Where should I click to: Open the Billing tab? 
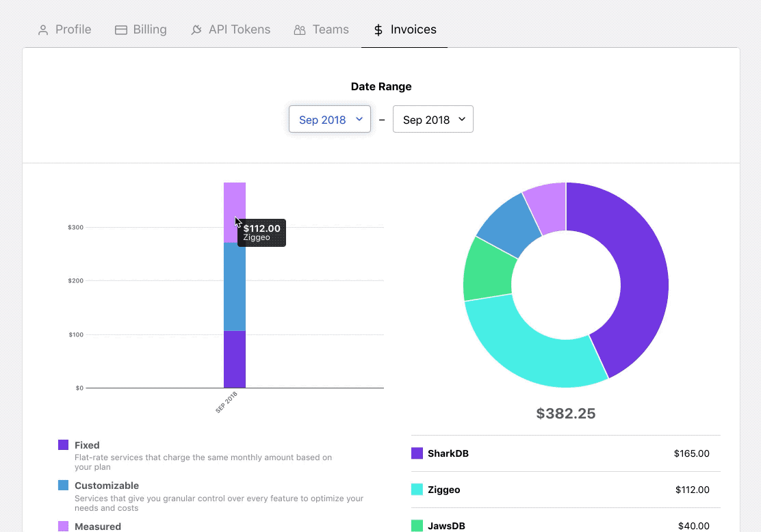[x=141, y=30]
